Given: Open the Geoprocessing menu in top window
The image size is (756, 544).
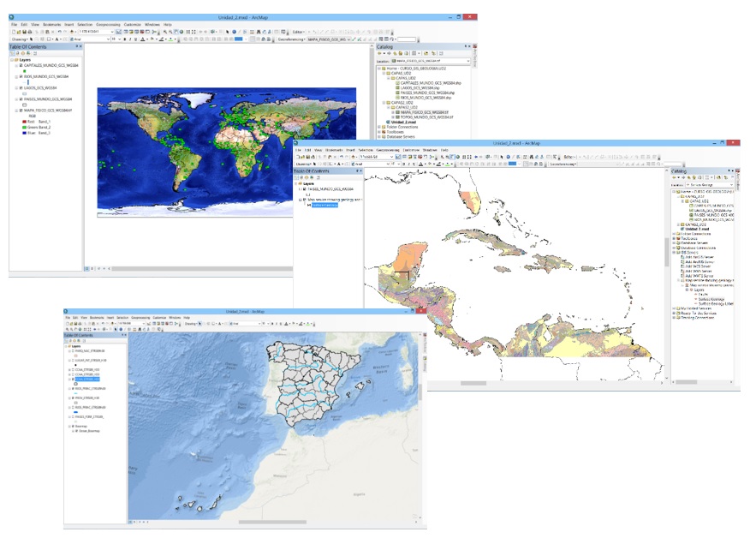Looking at the screenshot, I should 109,25.
